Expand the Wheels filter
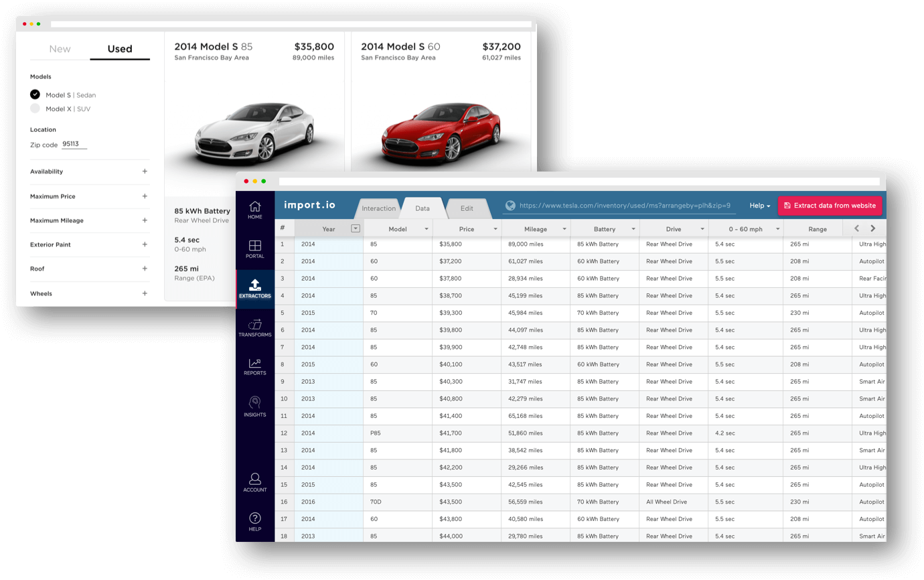Viewport: 924px width, 580px height. (145, 293)
